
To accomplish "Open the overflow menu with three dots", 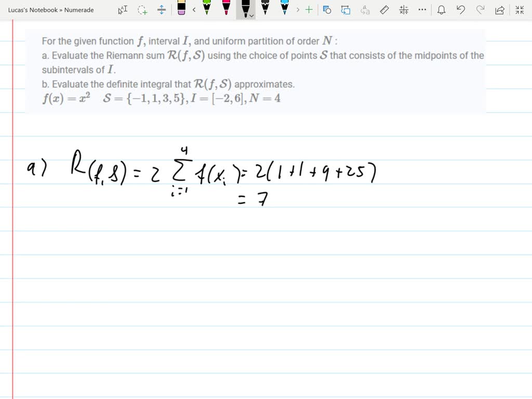I will tap(422, 9).
